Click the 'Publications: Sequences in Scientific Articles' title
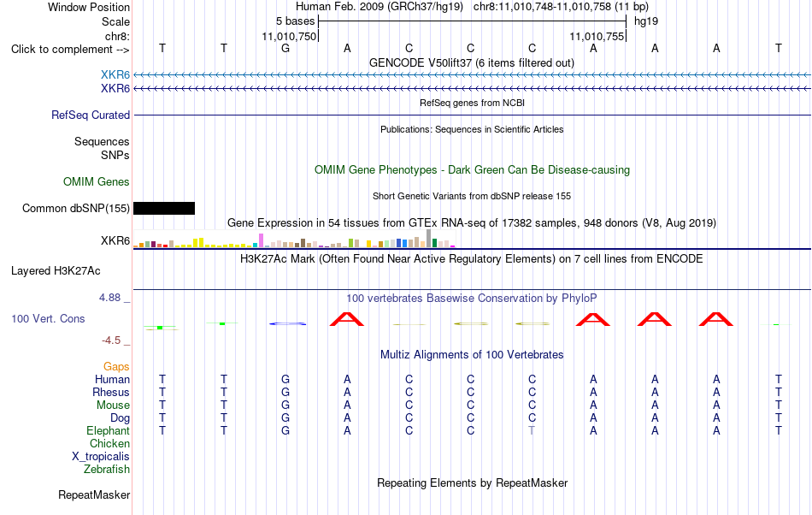This screenshot has width=812, height=515. [x=472, y=129]
